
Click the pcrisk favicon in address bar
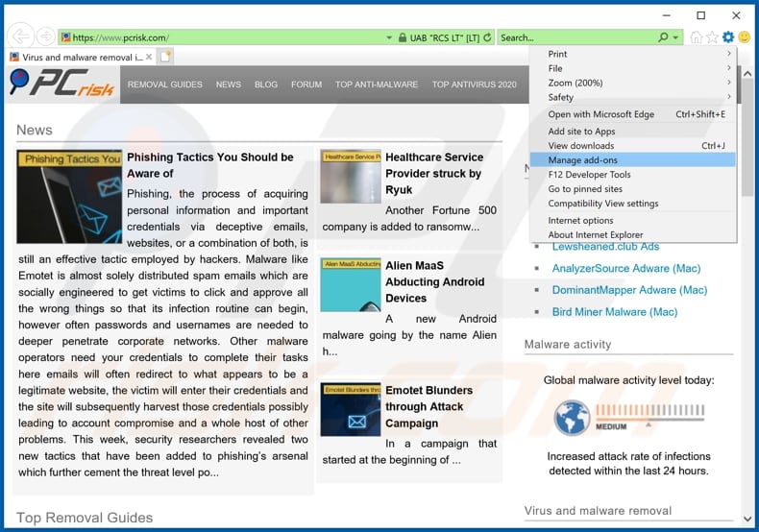[x=66, y=37]
